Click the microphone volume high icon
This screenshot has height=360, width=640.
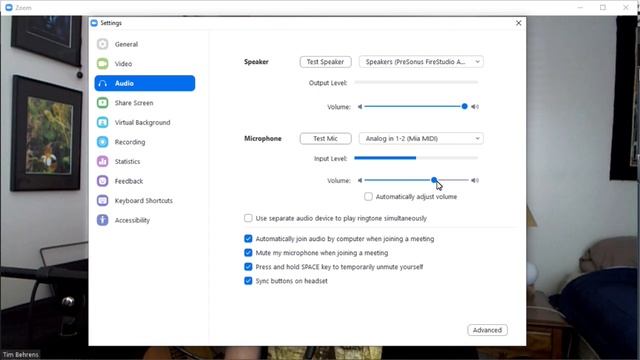pos(475,180)
